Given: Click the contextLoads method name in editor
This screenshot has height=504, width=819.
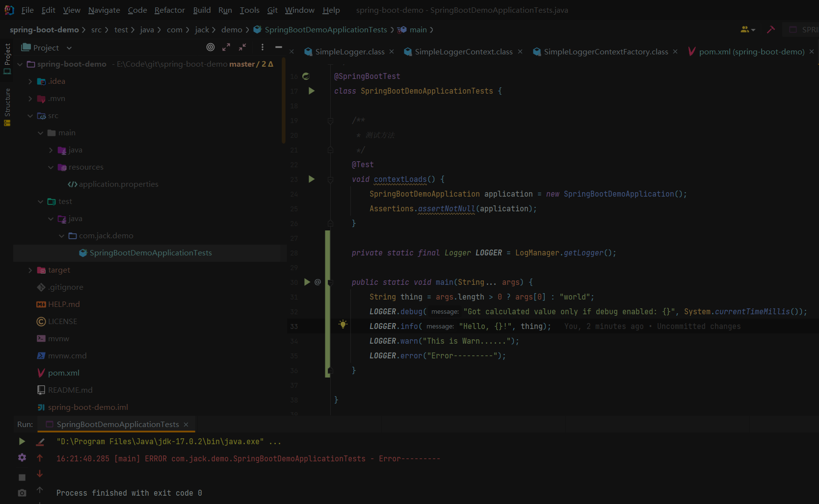Looking at the screenshot, I should pos(400,179).
